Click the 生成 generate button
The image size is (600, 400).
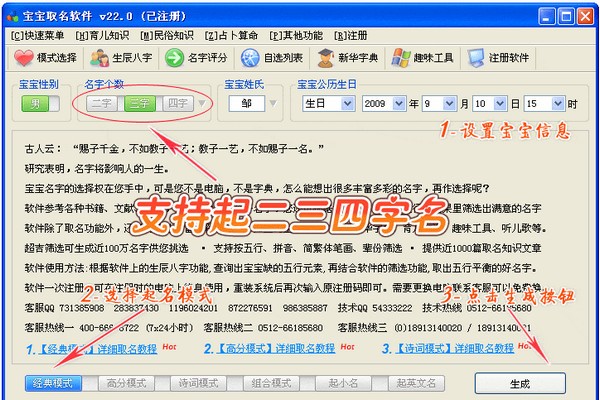coord(520,383)
